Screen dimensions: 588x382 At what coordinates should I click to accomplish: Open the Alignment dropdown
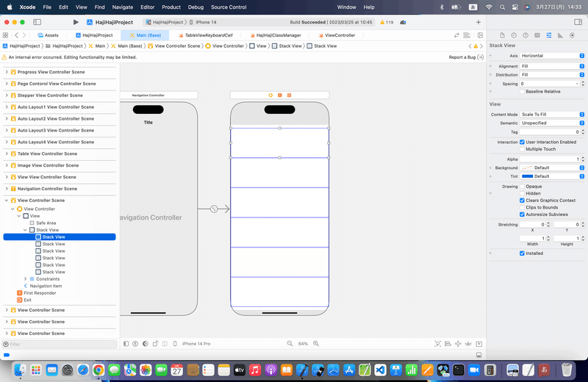[x=552, y=66]
